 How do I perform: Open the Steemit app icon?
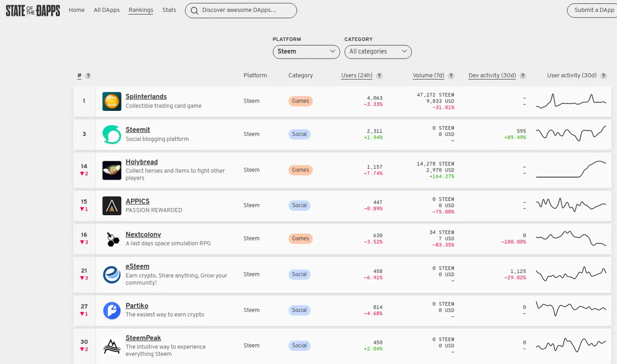112,134
